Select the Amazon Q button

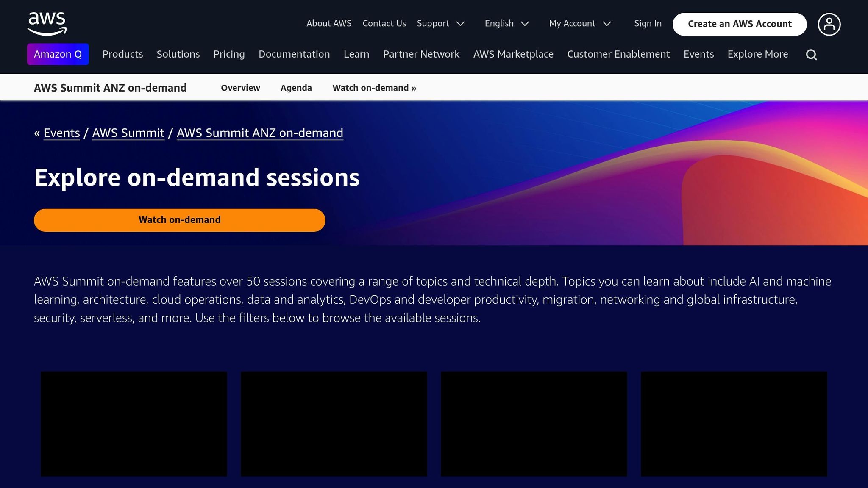coord(58,54)
